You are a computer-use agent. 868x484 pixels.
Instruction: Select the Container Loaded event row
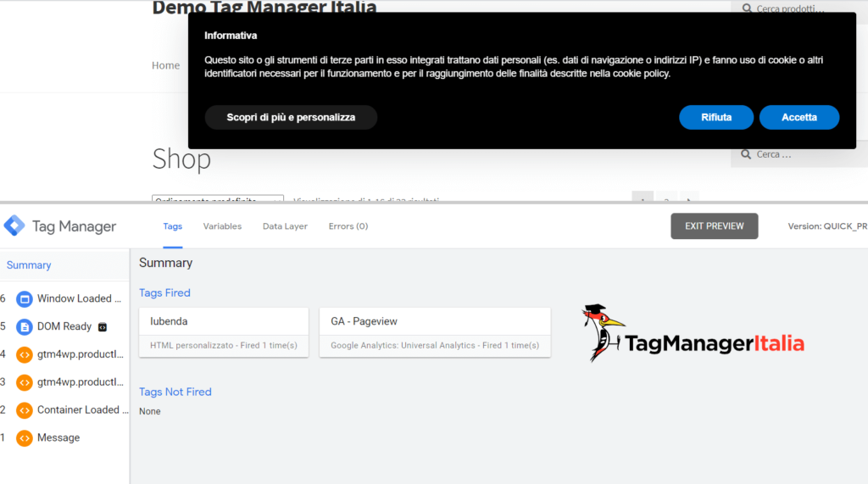point(64,410)
